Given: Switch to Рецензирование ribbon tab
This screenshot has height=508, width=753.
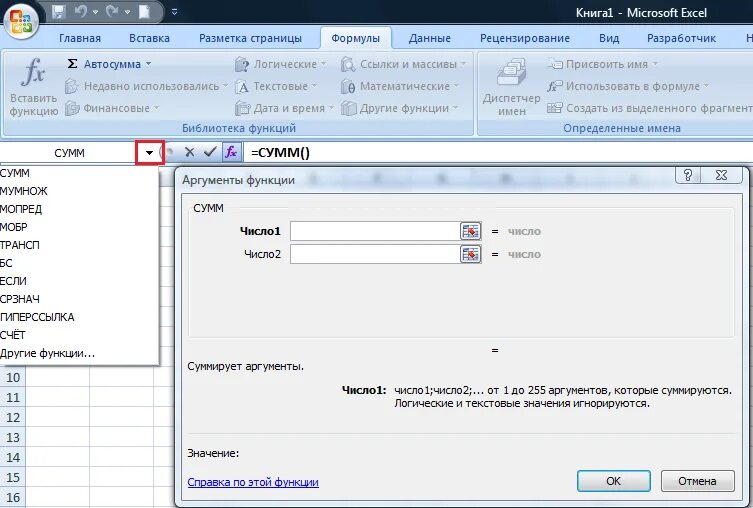Looking at the screenshot, I should point(525,38).
